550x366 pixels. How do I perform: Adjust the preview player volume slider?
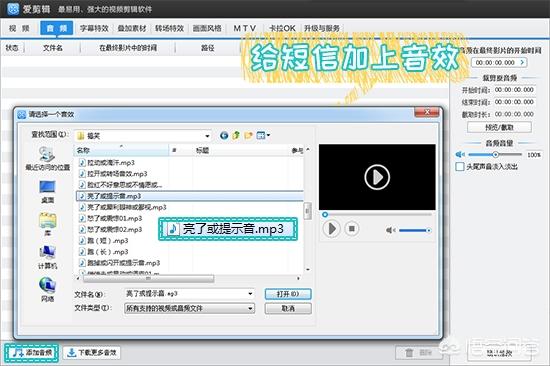point(415,230)
